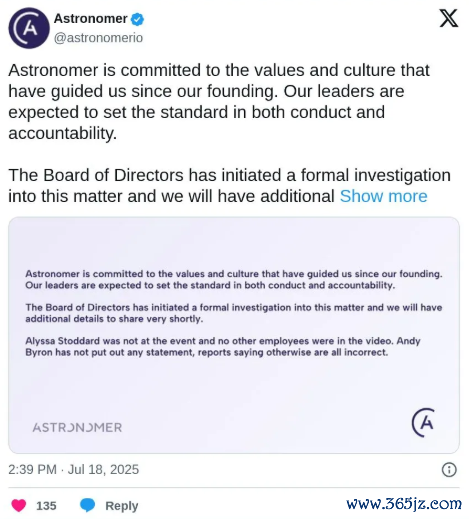
Task: Click the formal investigation paragraph in the image
Action: coord(234,313)
